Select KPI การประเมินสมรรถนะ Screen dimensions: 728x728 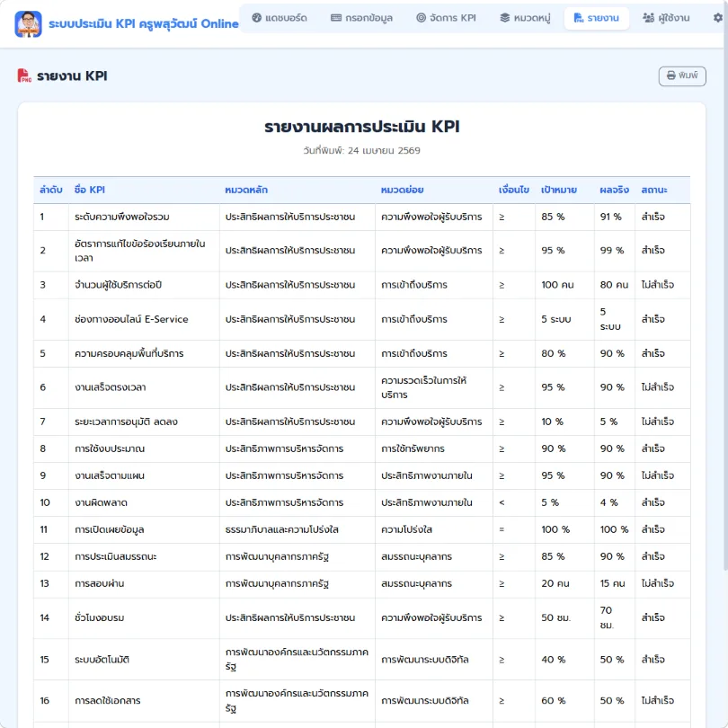116,556
